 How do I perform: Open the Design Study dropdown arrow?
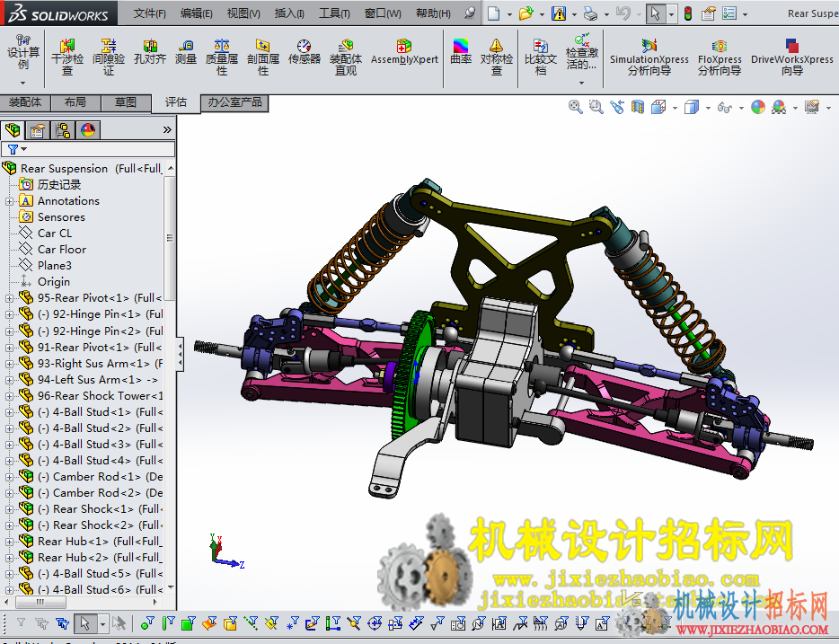tap(23, 83)
